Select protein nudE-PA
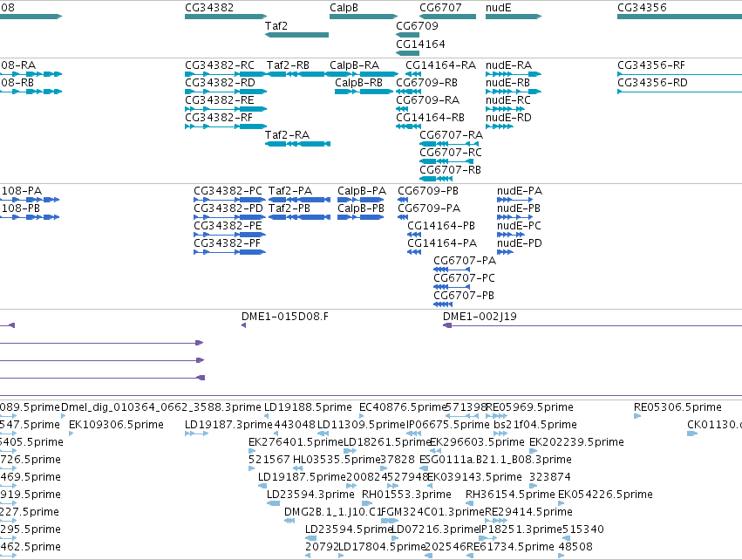The height and width of the screenshot is (560, 742). (520, 191)
